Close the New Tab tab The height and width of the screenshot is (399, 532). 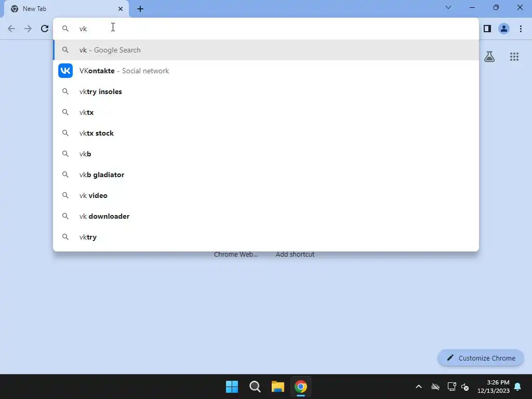point(121,9)
